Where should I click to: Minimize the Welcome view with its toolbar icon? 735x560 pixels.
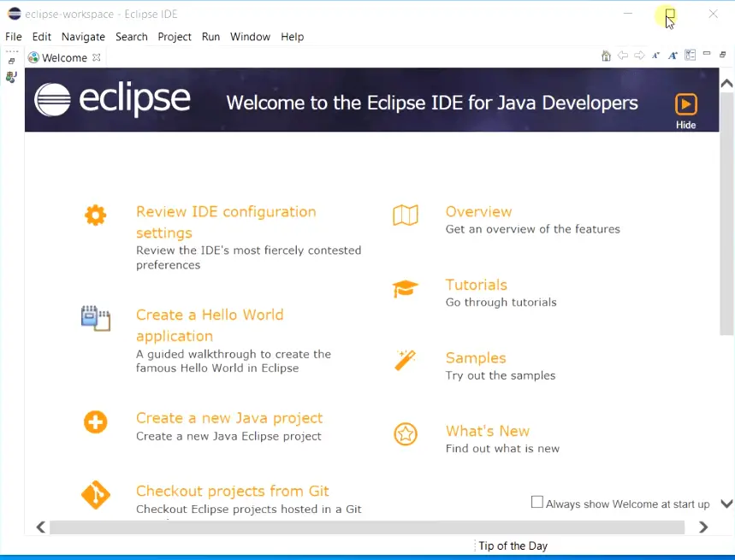point(707,54)
